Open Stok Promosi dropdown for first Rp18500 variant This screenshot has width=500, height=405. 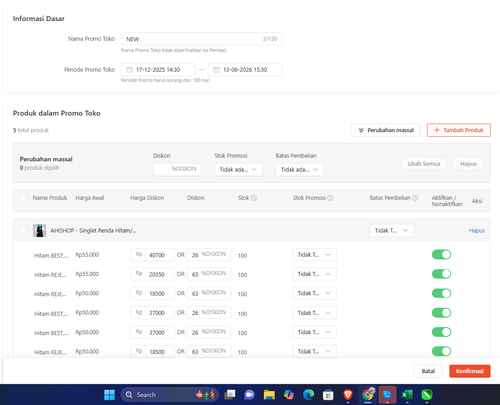click(x=314, y=293)
